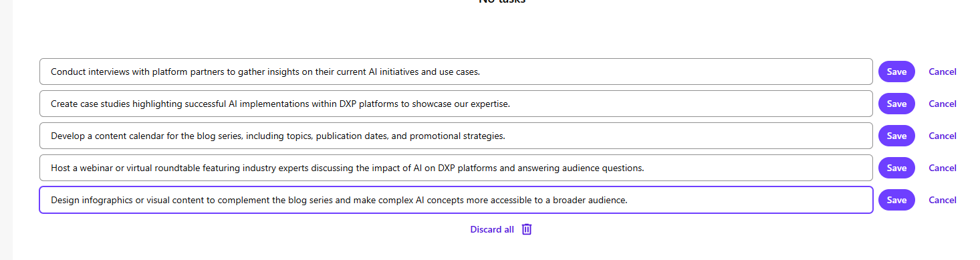Focus the Develop a content calendar field
This screenshot has width=980, height=260.
456,136
